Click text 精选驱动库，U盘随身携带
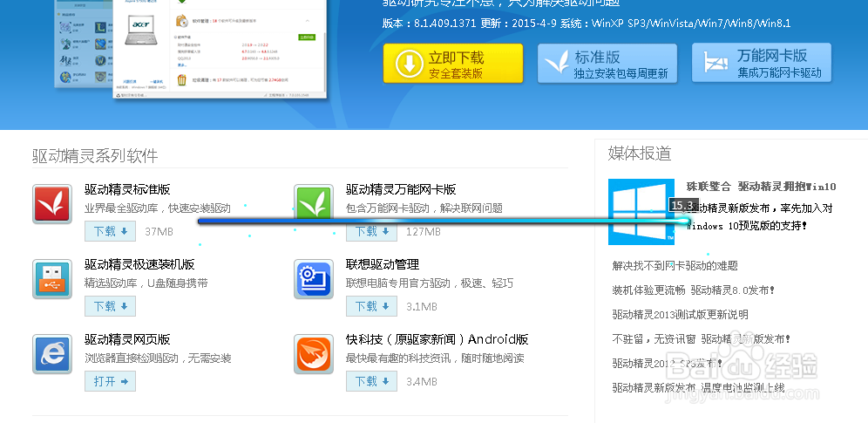Image resolution: width=868 pixels, height=423 pixels. point(146,283)
